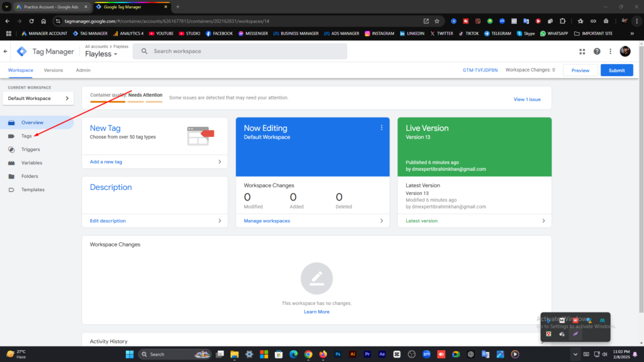Open the Folders section in sidebar
This screenshot has width=644, height=362.
[30, 176]
